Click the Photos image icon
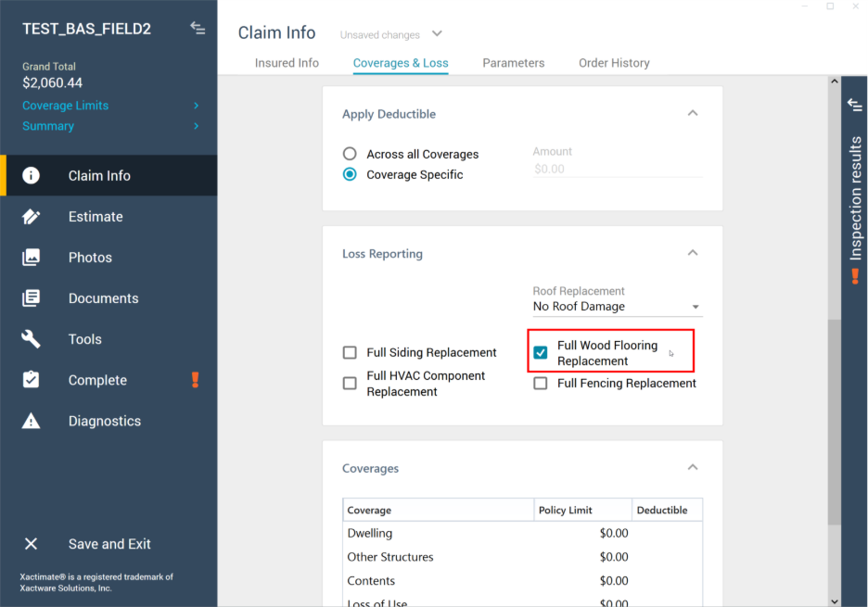This screenshot has width=868, height=607. coord(32,258)
